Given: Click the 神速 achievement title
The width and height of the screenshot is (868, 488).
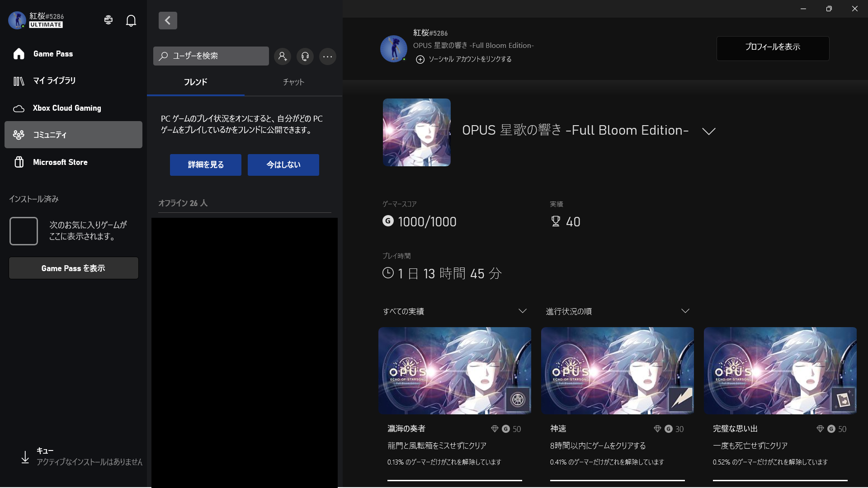Looking at the screenshot, I should 558,428.
